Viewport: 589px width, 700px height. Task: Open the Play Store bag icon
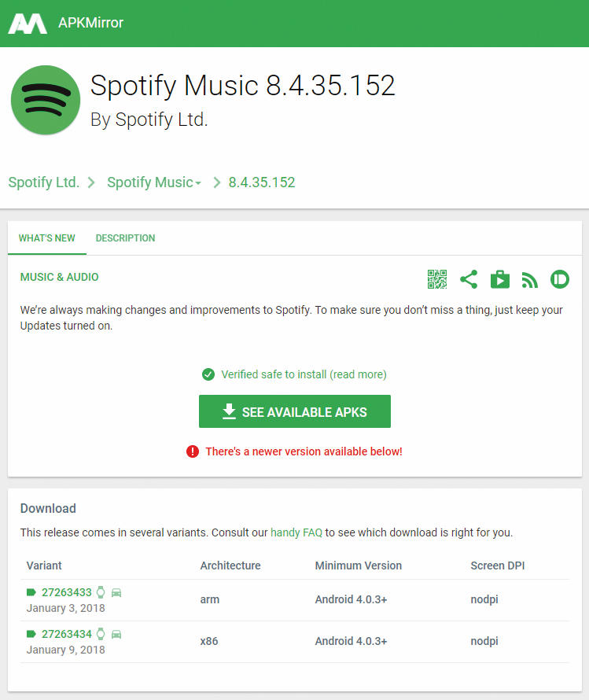click(500, 279)
